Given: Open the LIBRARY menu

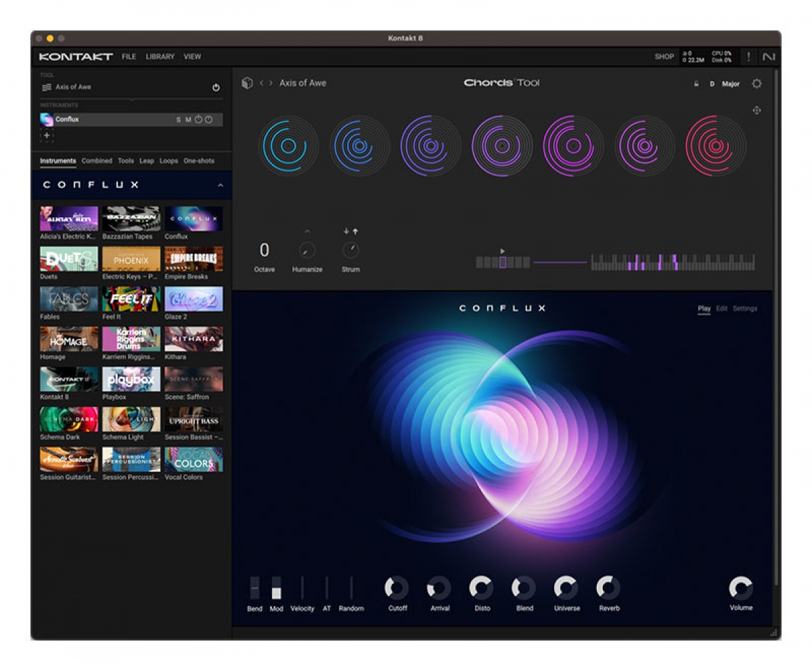Looking at the screenshot, I should point(160,57).
